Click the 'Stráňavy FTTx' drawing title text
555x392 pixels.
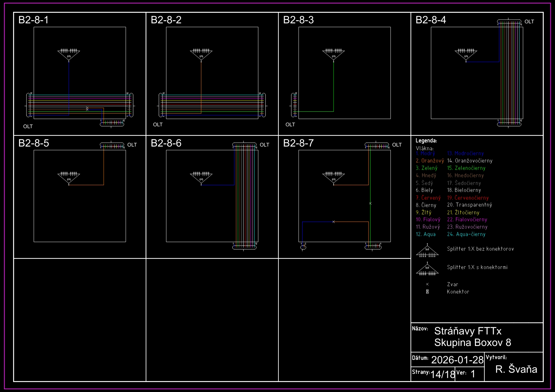[x=468, y=331]
